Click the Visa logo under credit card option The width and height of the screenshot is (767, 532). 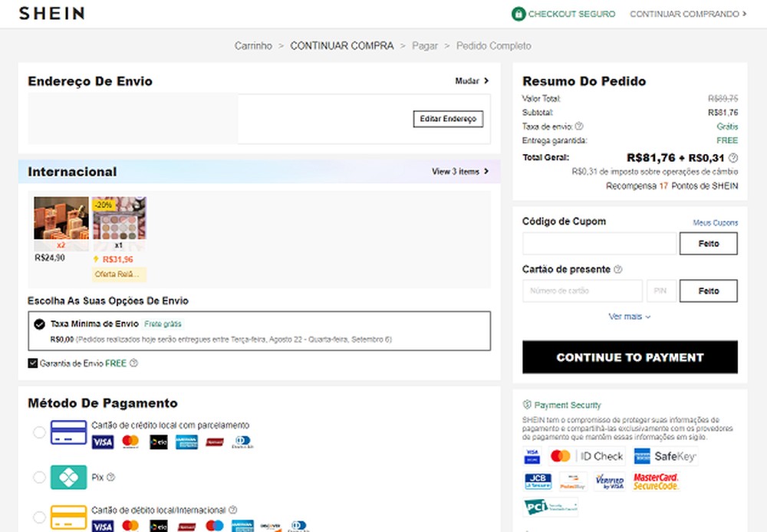click(102, 442)
